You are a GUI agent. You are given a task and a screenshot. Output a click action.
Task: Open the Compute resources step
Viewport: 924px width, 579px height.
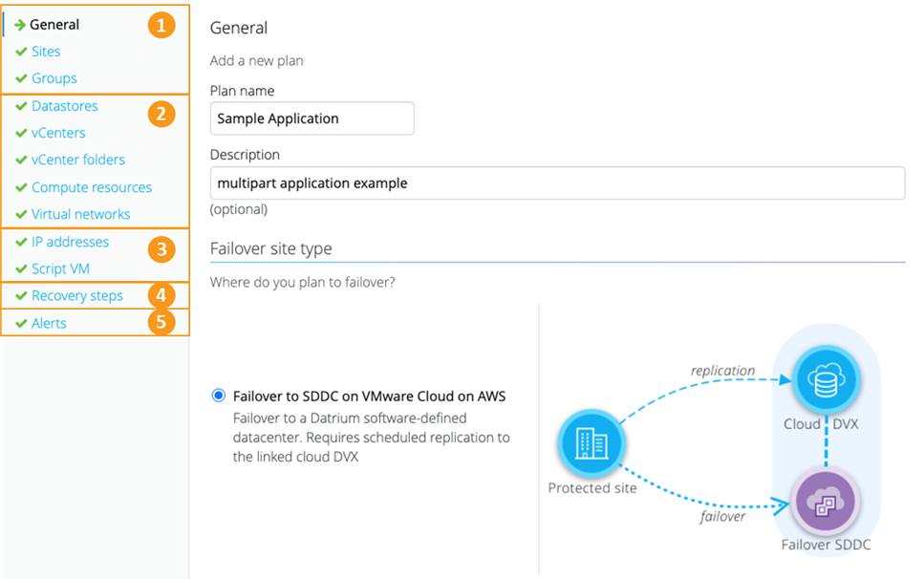tap(91, 187)
